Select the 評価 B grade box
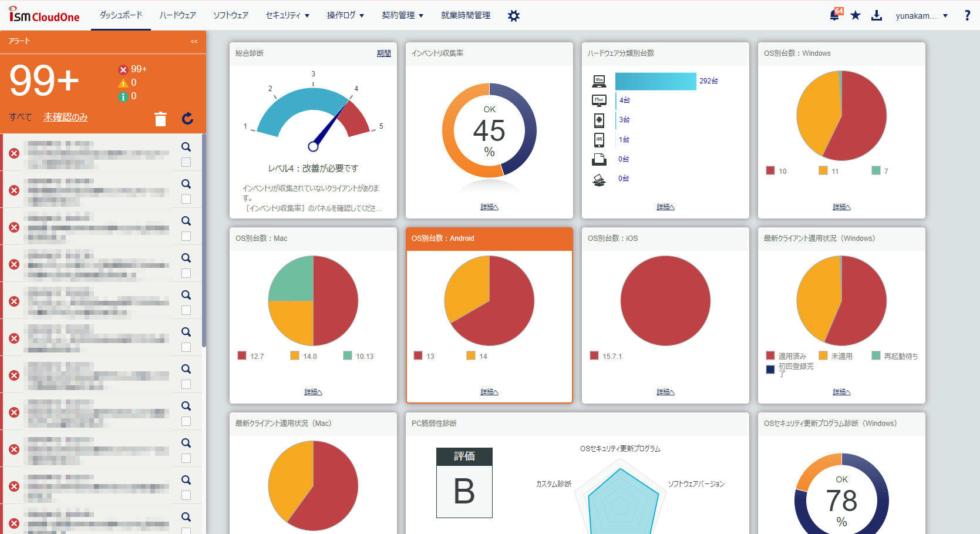Image resolution: width=980 pixels, height=534 pixels. [x=464, y=483]
